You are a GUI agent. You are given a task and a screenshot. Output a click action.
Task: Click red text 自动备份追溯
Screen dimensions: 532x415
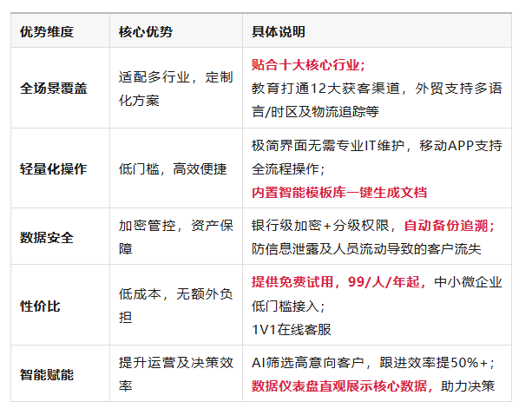(449, 226)
